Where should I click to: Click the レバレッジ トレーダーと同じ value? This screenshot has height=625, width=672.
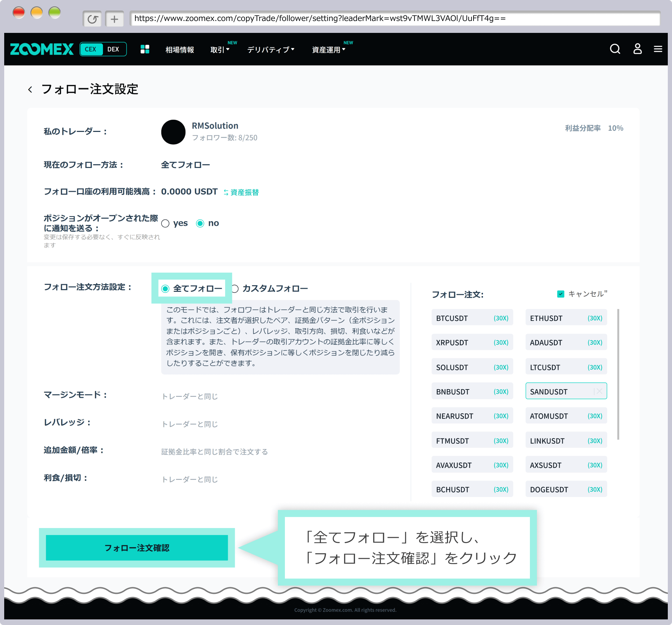click(x=189, y=424)
